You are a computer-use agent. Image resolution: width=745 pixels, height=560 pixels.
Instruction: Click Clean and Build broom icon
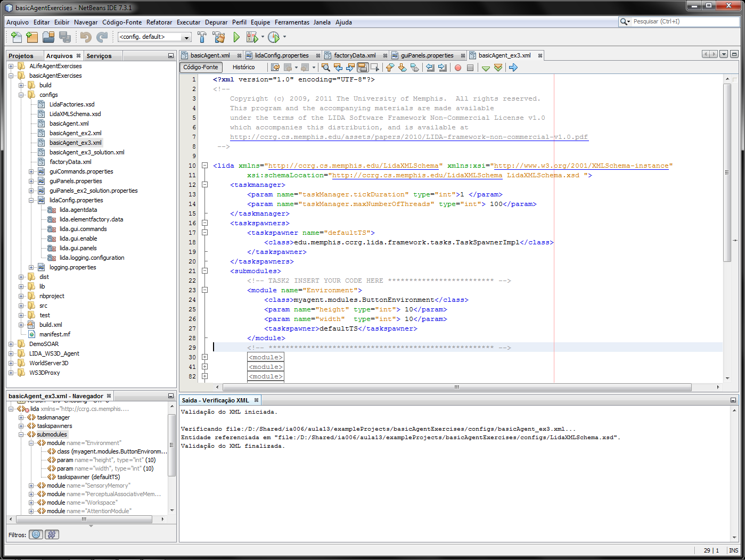218,37
